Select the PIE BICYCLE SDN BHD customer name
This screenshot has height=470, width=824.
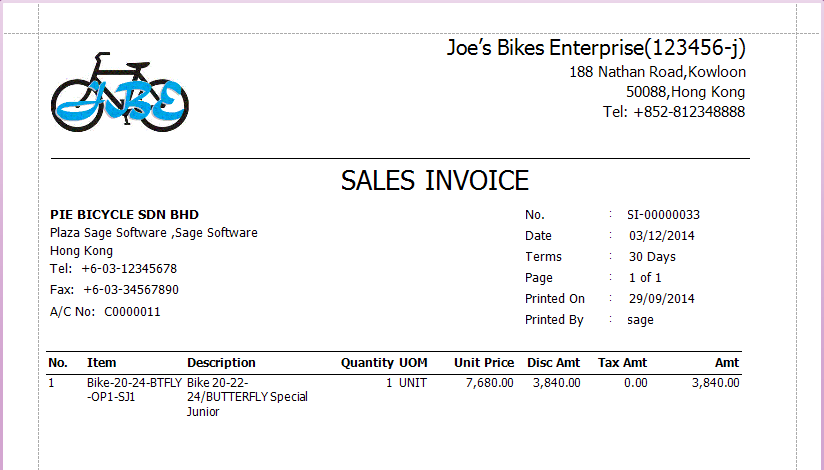(124, 215)
